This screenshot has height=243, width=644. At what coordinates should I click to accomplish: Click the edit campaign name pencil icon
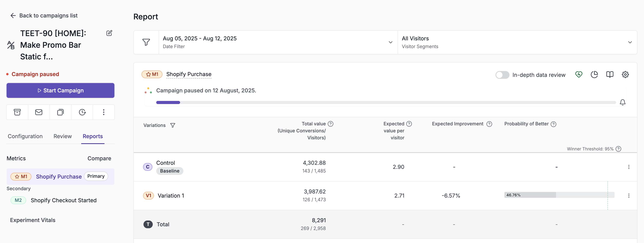[x=109, y=33]
